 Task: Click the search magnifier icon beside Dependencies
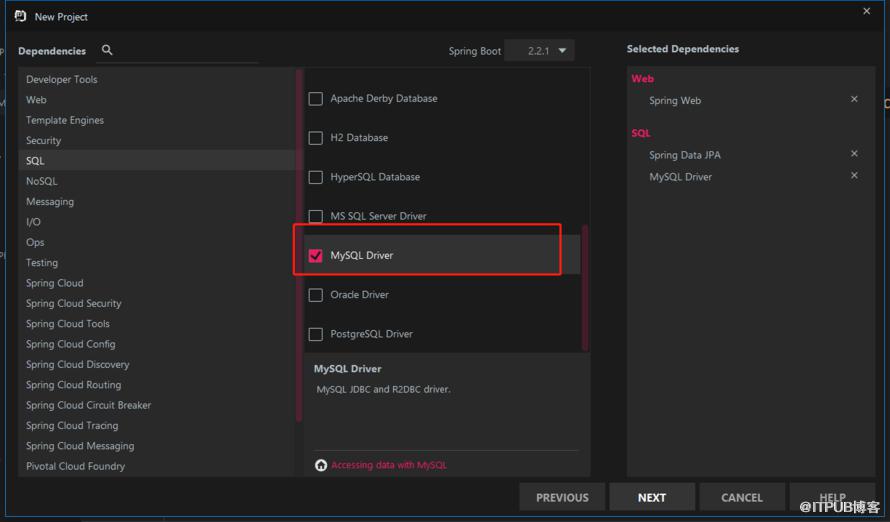[x=107, y=50]
